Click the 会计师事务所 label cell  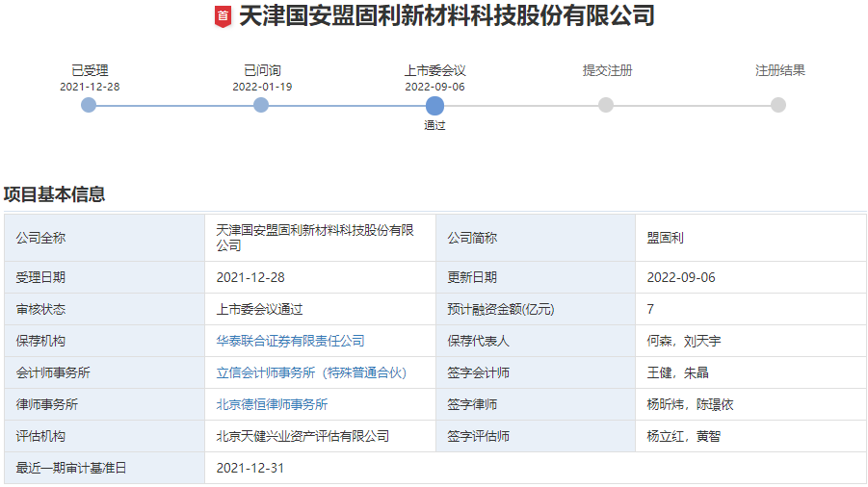pos(105,372)
